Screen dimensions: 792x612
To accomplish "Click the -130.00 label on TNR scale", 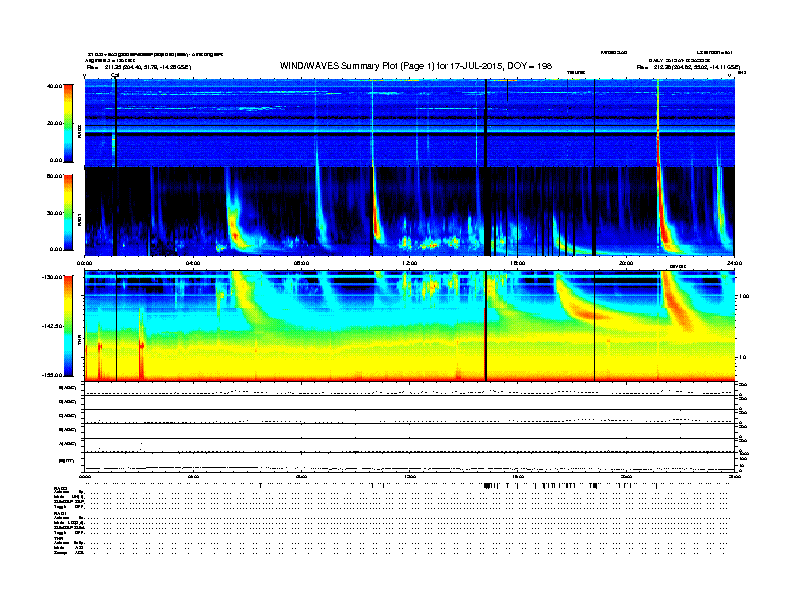I will pos(52,277).
